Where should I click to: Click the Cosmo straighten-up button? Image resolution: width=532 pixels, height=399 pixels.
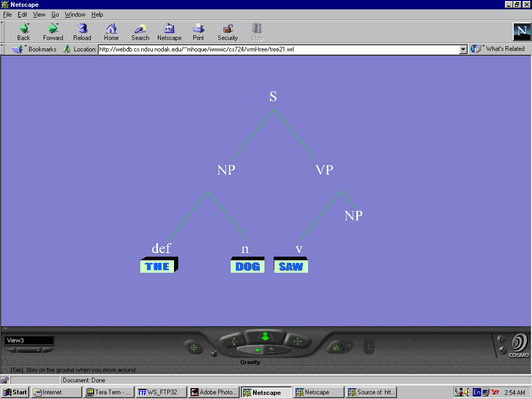[x=368, y=346]
